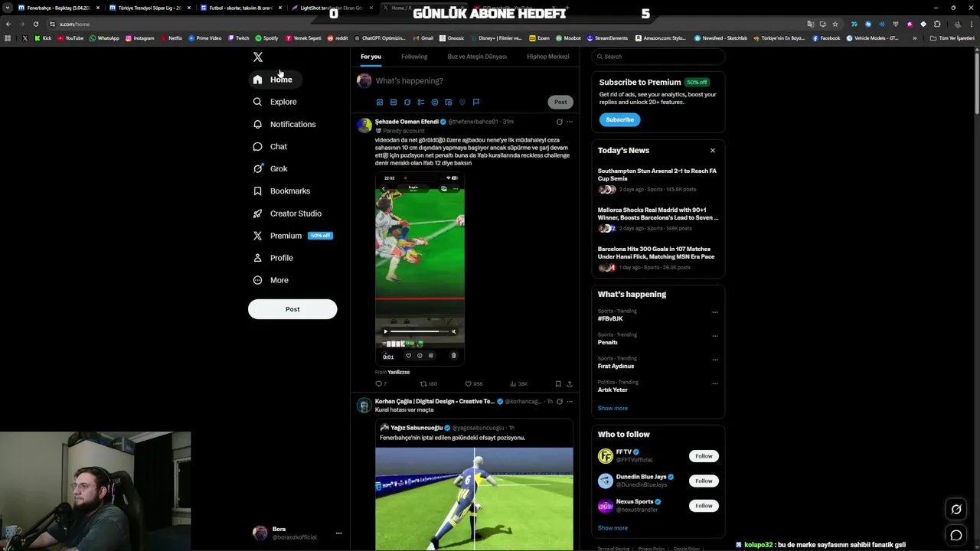Switch to Türkiye Trendyol Süper Lig tab
Image resolution: width=980 pixels, height=551 pixels.
point(145,8)
